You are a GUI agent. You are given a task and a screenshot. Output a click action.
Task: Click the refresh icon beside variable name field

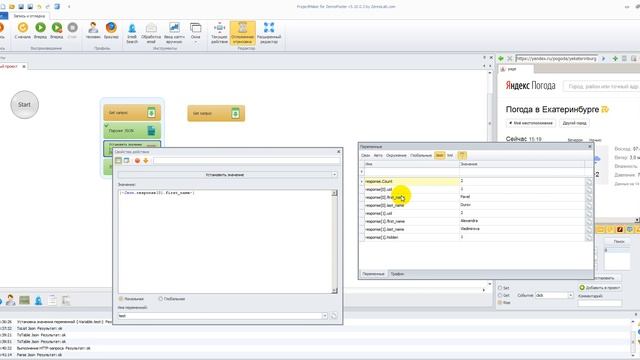point(334,316)
